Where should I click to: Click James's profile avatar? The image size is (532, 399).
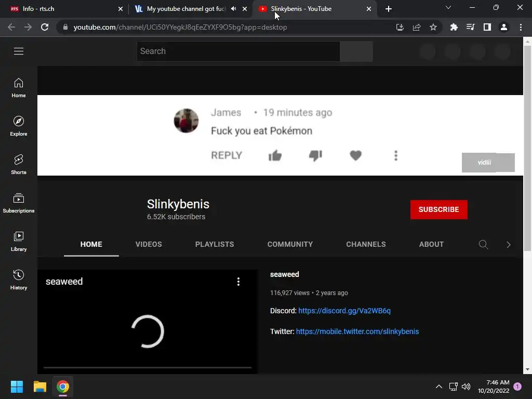pyautogui.click(x=186, y=121)
